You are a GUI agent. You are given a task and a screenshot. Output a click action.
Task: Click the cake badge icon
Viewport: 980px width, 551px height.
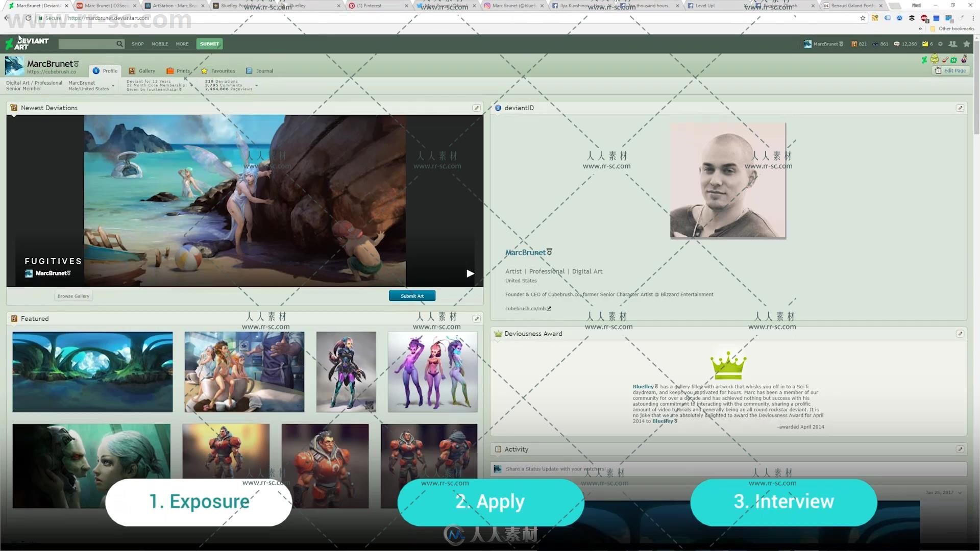[935, 59]
